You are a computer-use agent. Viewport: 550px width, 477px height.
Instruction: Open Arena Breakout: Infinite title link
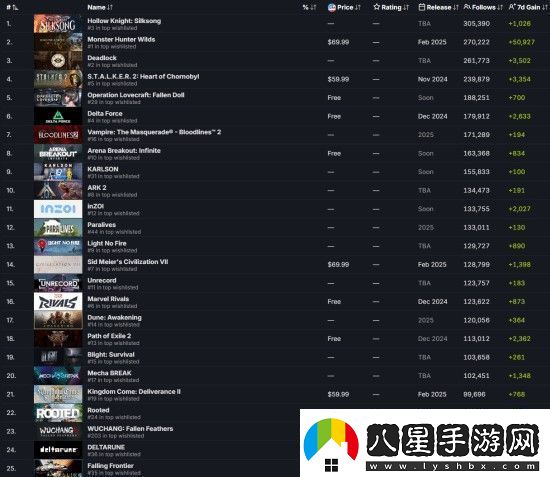(124, 150)
